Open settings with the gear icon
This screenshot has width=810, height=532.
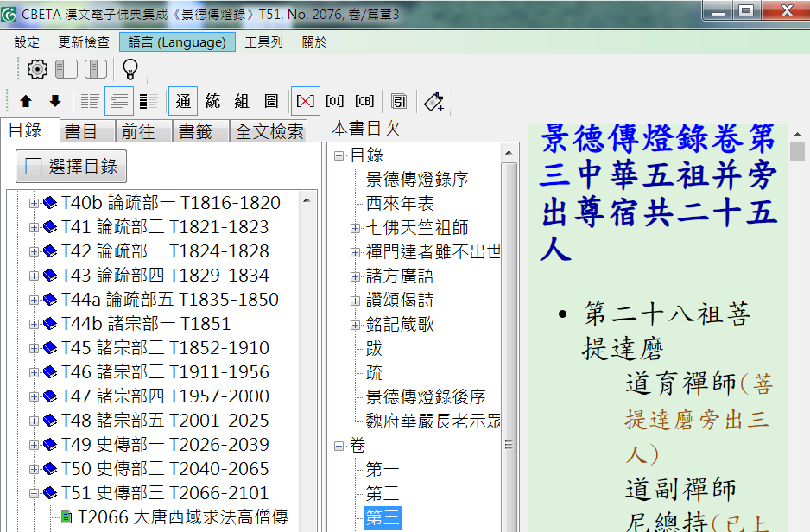(37, 70)
